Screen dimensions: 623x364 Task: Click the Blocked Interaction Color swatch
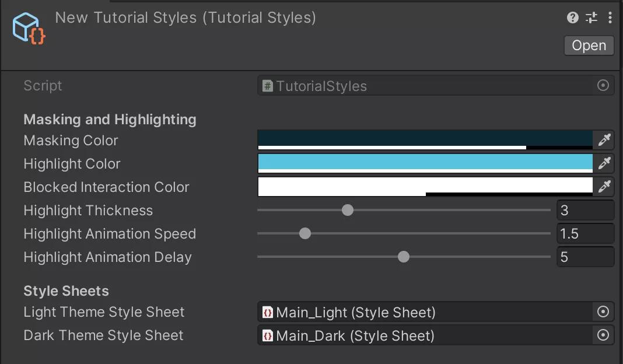click(x=425, y=185)
